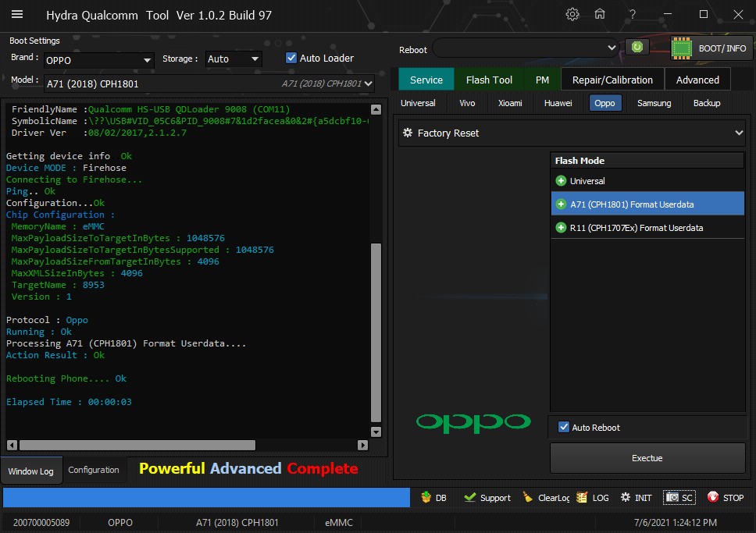The width and height of the screenshot is (756, 533).
Task: Switch to the Service tab
Action: click(426, 80)
